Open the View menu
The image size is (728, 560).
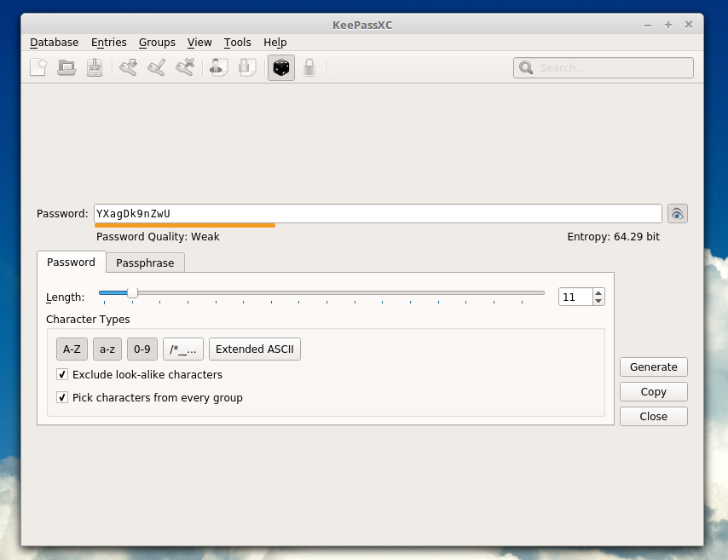tap(199, 43)
